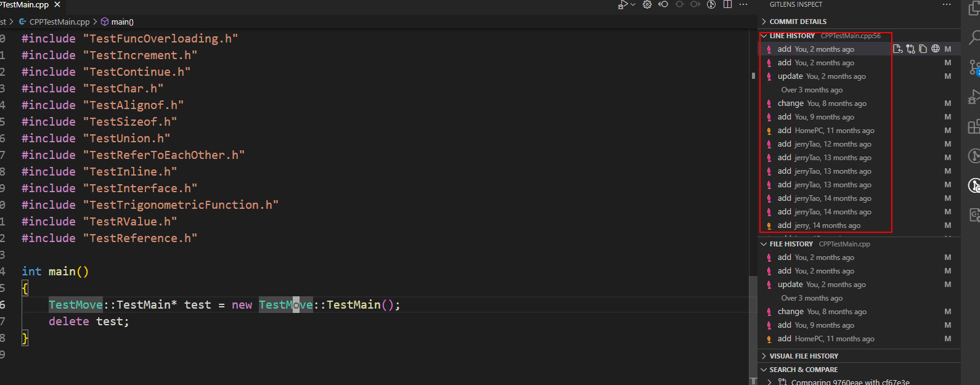Image resolution: width=980 pixels, height=385 pixels.
Task: Open Source Control view in activity bar
Action: pos(974,67)
